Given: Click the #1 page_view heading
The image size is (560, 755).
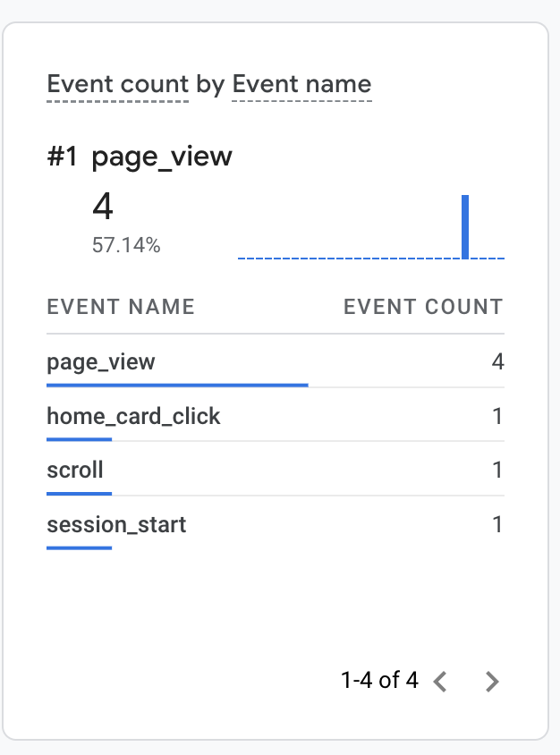Looking at the screenshot, I should (140, 157).
